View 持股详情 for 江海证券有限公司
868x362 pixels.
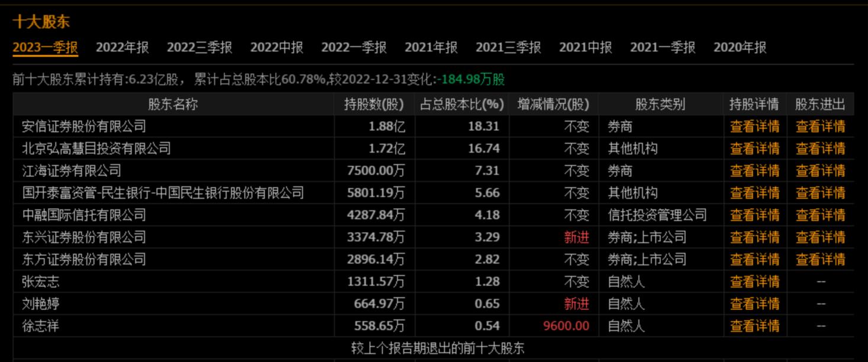click(x=754, y=171)
